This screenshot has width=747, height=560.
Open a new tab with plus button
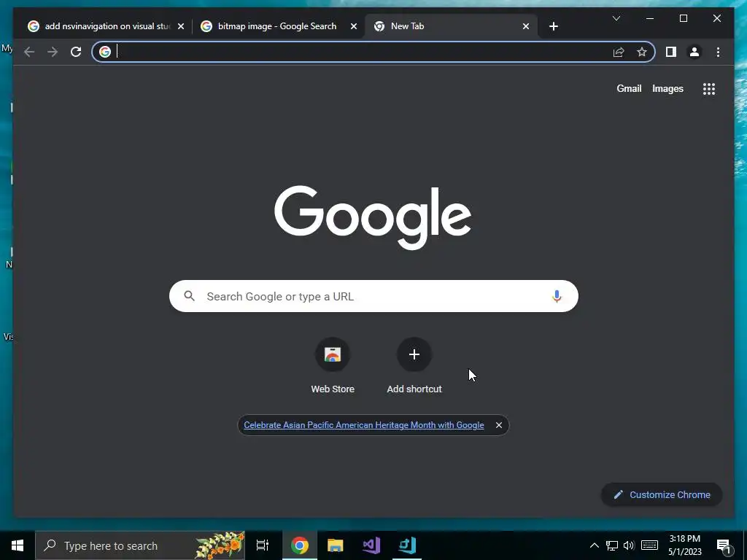pos(553,26)
